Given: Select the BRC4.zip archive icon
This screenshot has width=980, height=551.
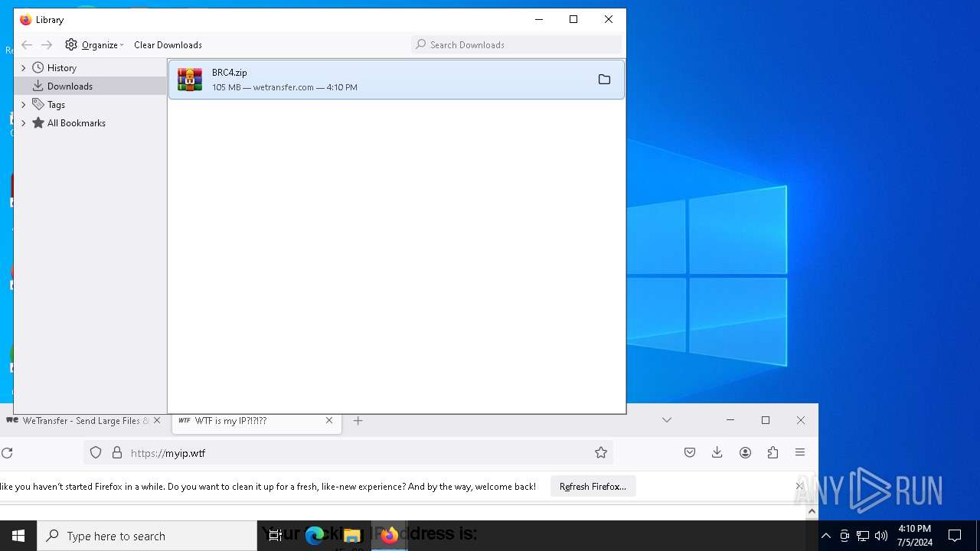Looking at the screenshot, I should pyautogui.click(x=190, y=80).
